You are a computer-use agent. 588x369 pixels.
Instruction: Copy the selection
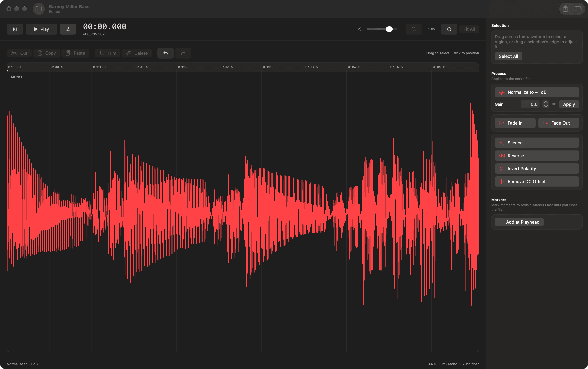(x=47, y=53)
